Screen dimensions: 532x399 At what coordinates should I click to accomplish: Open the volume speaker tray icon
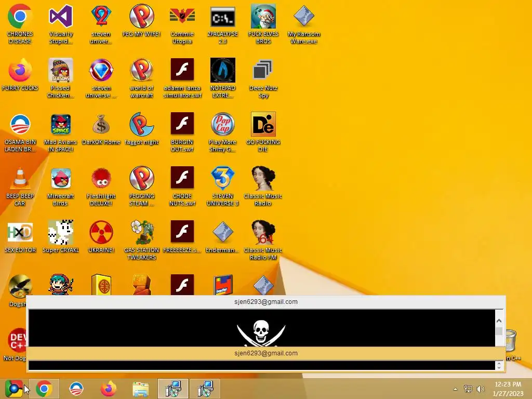pos(480,389)
